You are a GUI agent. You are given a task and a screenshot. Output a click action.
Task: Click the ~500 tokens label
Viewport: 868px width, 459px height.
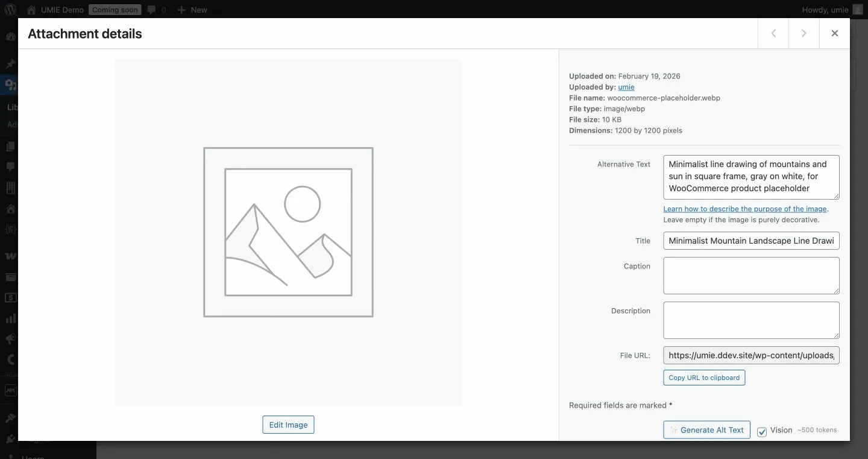click(817, 430)
